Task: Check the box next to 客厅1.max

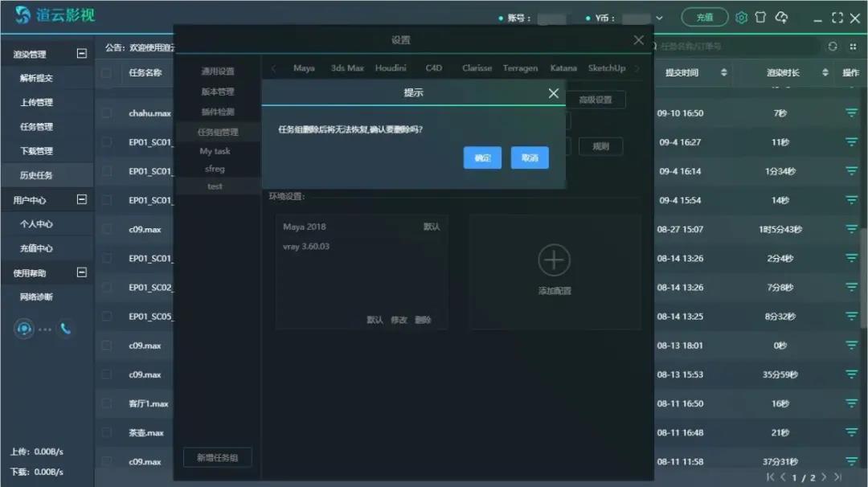Action: (x=106, y=403)
